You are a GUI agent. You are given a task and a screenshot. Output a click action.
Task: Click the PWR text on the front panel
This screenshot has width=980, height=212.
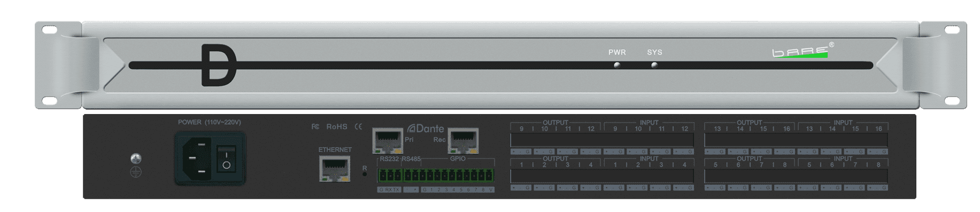(x=617, y=52)
